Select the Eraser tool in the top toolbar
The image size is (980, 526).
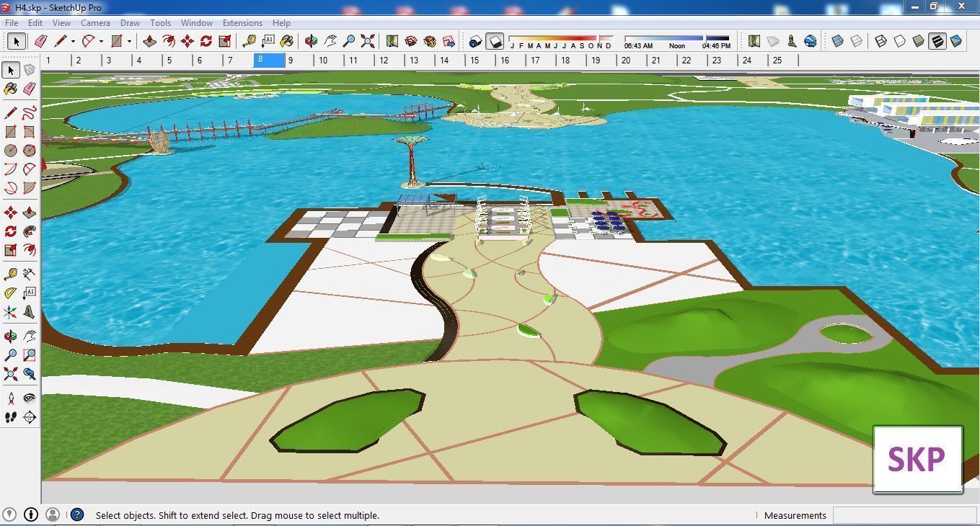pyautogui.click(x=41, y=41)
